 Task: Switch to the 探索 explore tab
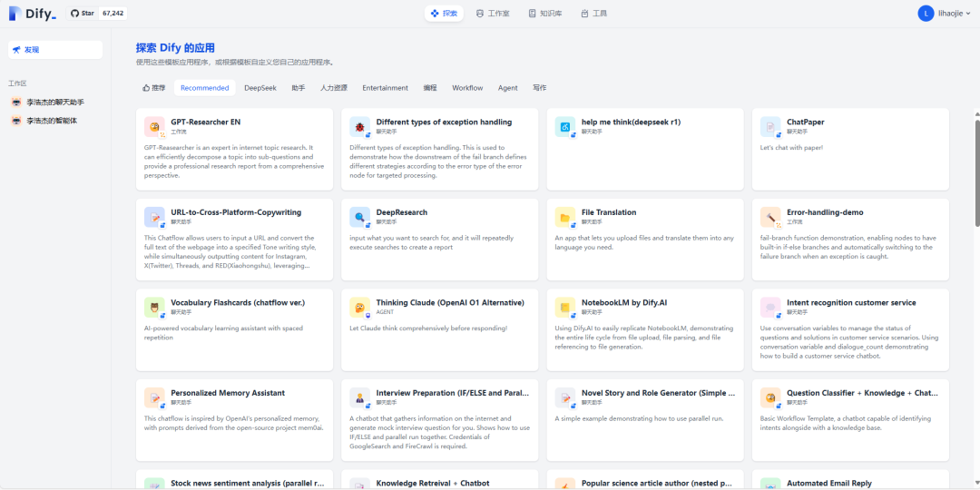click(445, 13)
